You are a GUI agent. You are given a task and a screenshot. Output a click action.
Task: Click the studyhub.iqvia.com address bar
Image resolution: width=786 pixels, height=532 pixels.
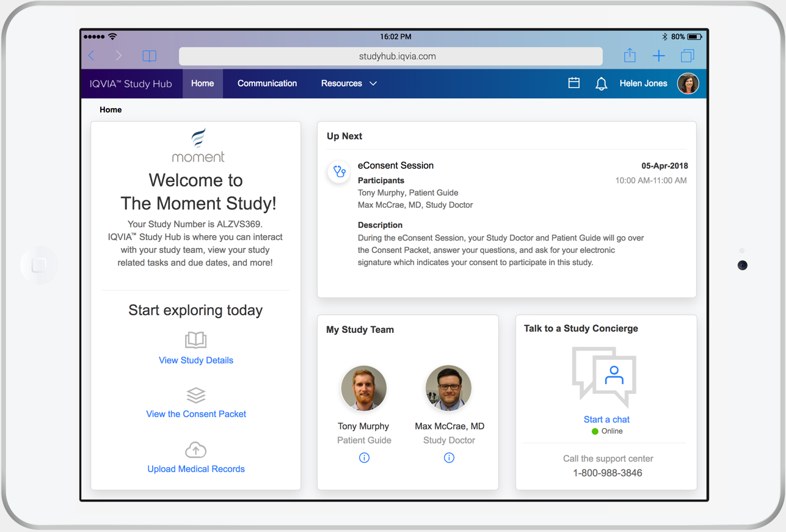click(x=391, y=56)
